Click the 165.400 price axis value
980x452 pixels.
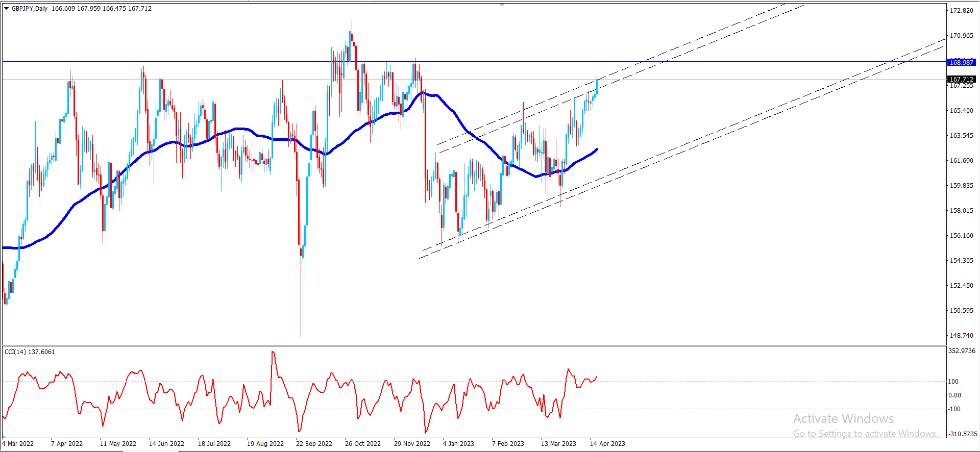point(961,110)
